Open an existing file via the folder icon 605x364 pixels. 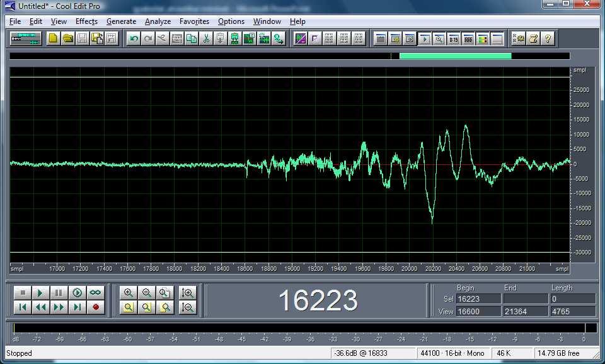(x=68, y=38)
